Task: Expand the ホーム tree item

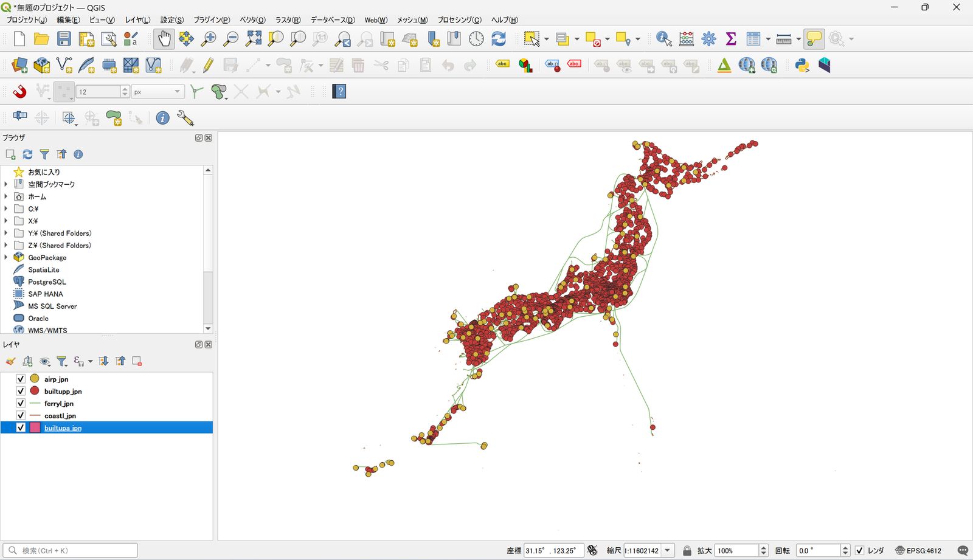Action: click(6, 196)
